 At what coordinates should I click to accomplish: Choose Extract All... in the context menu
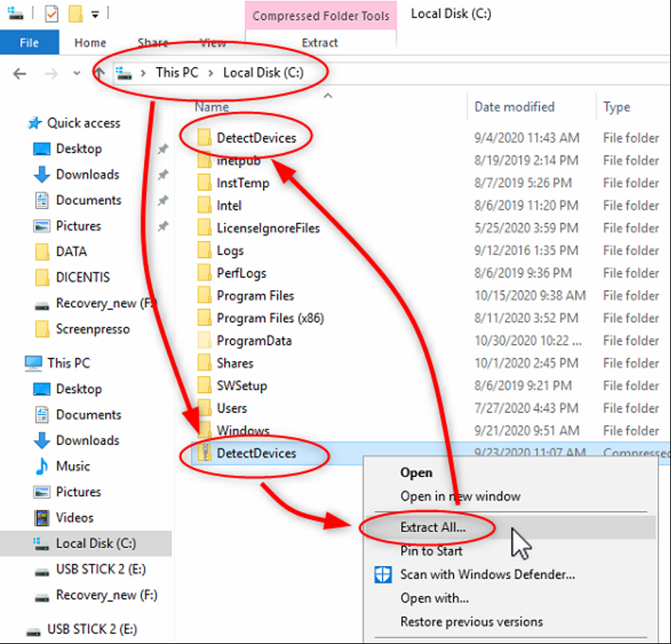(x=432, y=527)
